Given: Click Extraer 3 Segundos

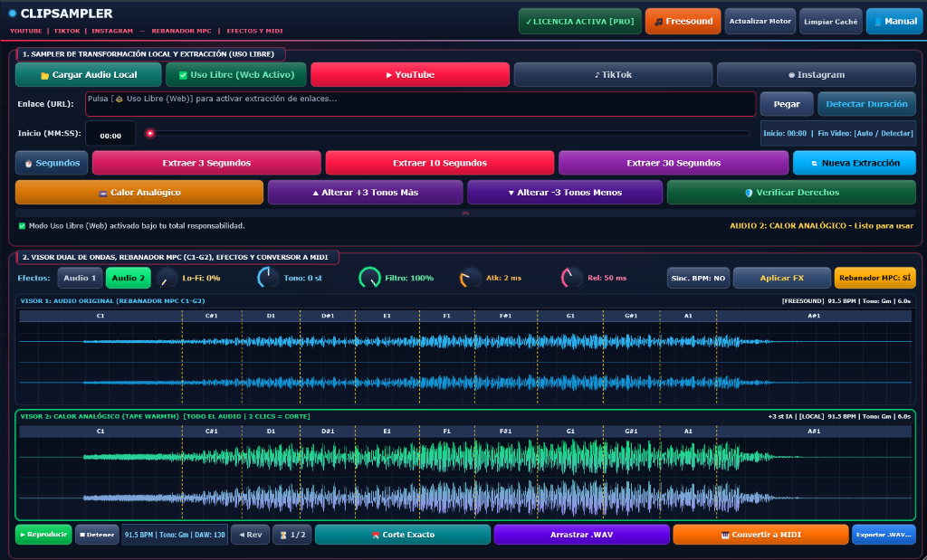Looking at the screenshot, I should point(206,163).
